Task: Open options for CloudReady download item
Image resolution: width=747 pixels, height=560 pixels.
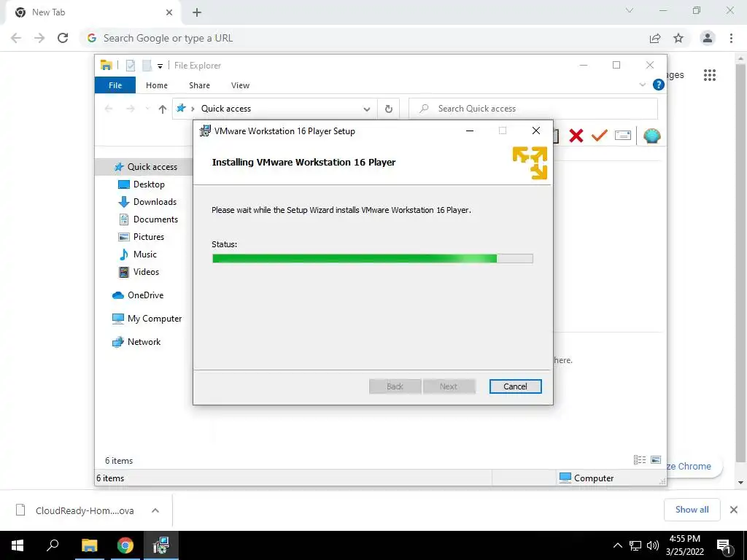Action: pos(155,510)
